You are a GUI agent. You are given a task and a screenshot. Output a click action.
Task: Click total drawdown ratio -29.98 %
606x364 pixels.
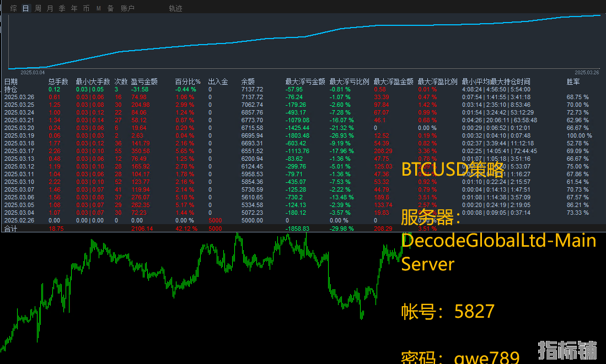342,229
